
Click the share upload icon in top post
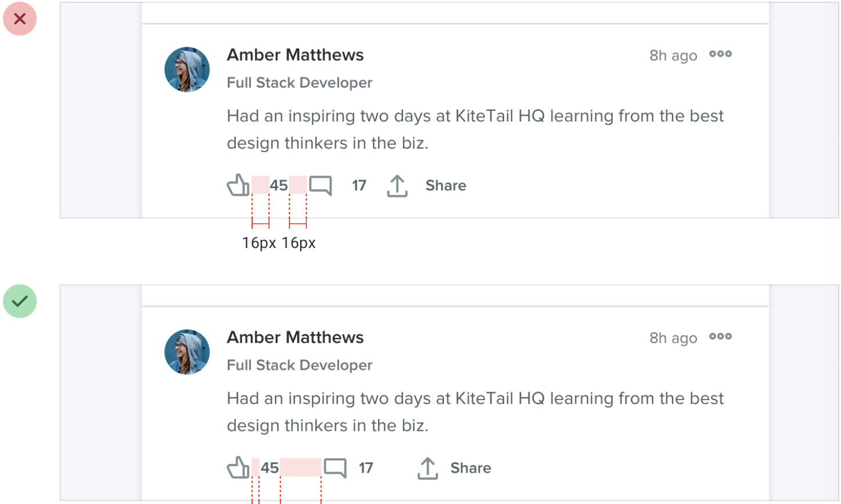(397, 186)
